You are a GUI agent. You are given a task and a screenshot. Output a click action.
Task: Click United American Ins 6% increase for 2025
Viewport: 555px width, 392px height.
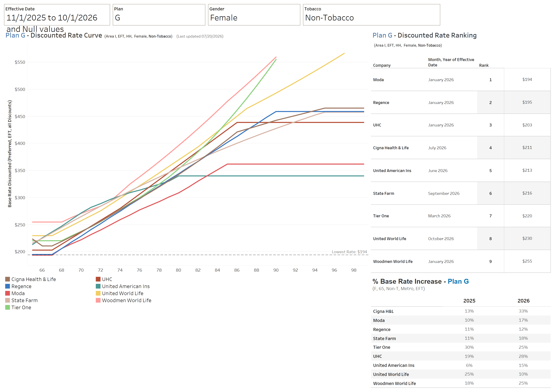469,365
